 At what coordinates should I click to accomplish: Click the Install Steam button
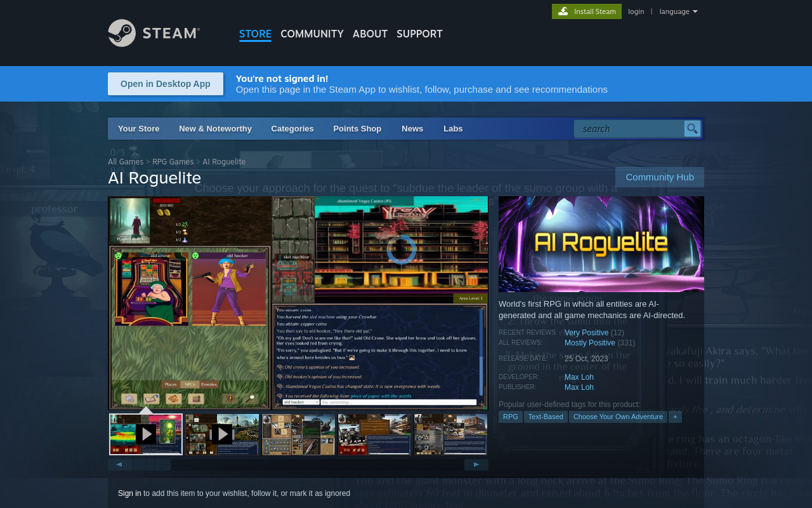[x=587, y=11]
